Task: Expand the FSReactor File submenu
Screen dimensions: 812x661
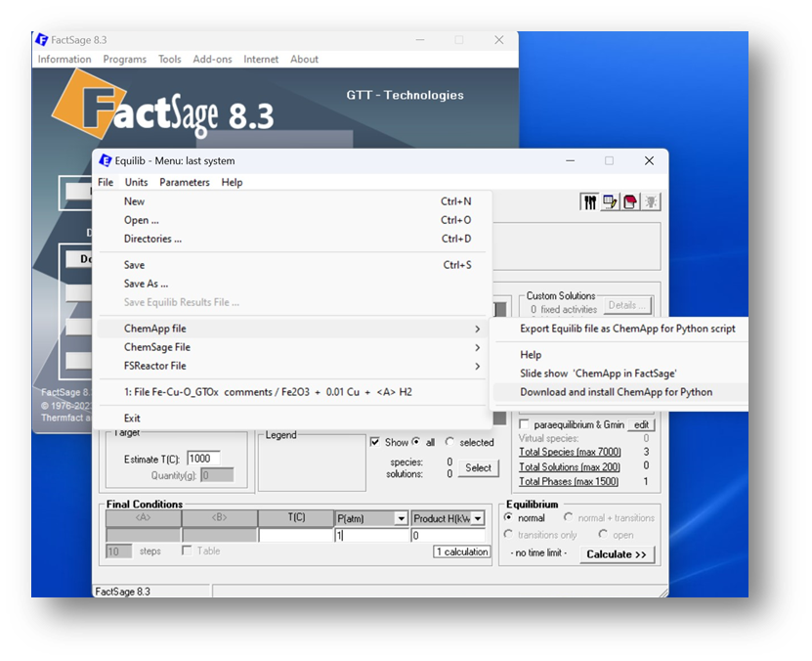Action: (x=291, y=366)
